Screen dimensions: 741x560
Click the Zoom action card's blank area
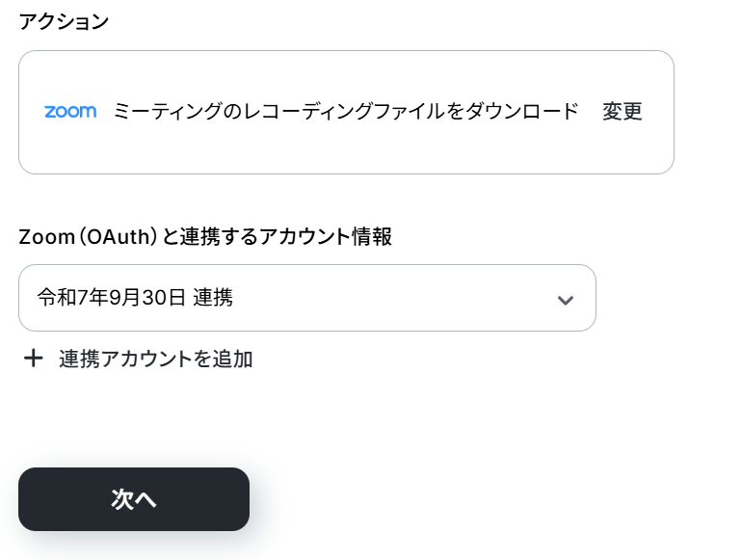coord(346,151)
